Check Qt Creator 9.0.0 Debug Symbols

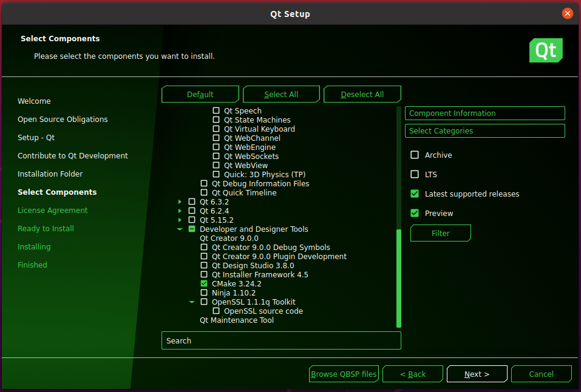coord(204,247)
